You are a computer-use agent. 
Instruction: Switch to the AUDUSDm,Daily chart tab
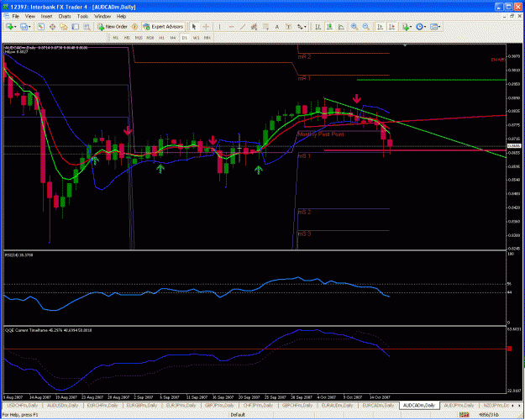coord(62,406)
